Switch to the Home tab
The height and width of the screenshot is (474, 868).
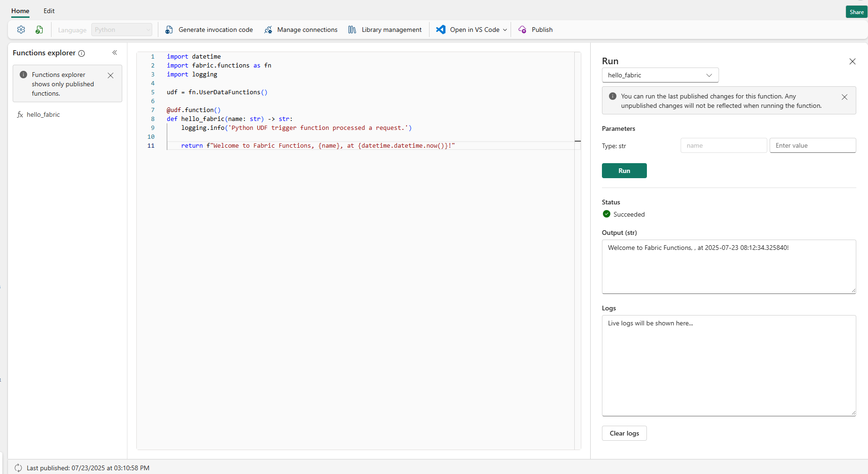20,11
